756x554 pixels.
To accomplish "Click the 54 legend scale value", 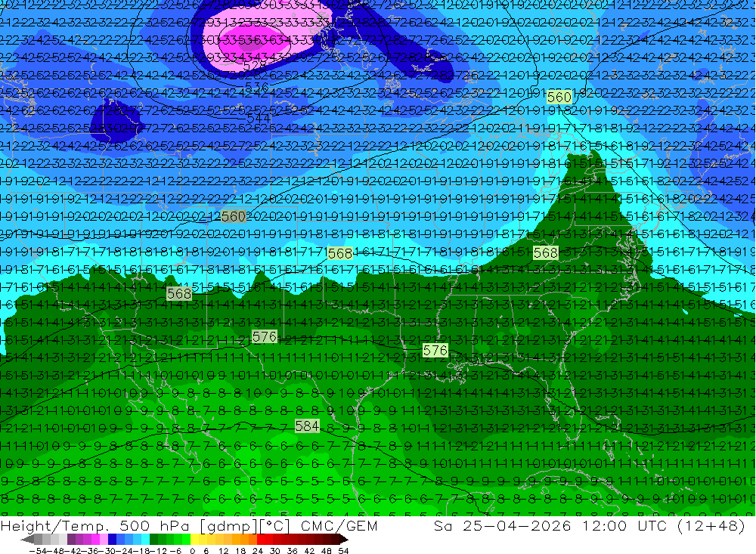I will coord(343,551).
